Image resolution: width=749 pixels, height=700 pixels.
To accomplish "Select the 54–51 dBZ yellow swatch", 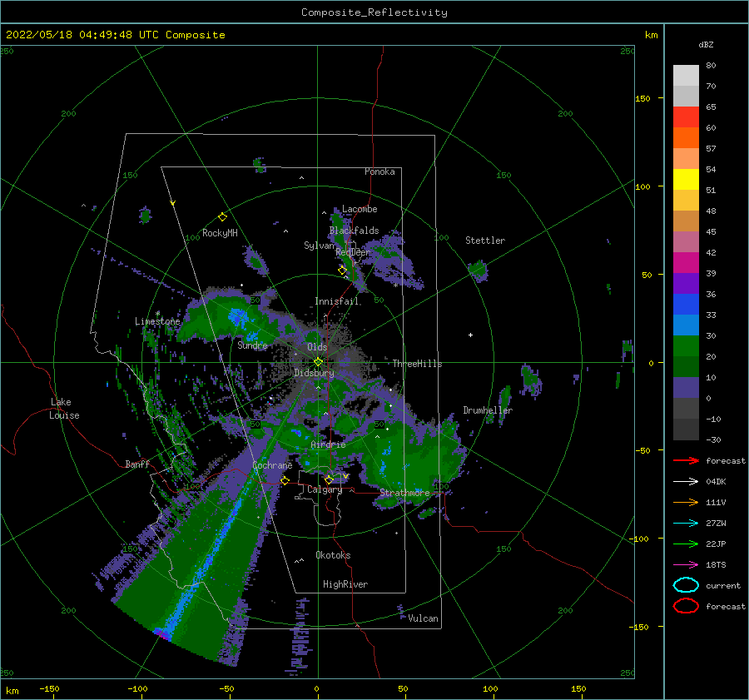I will [x=686, y=180].
